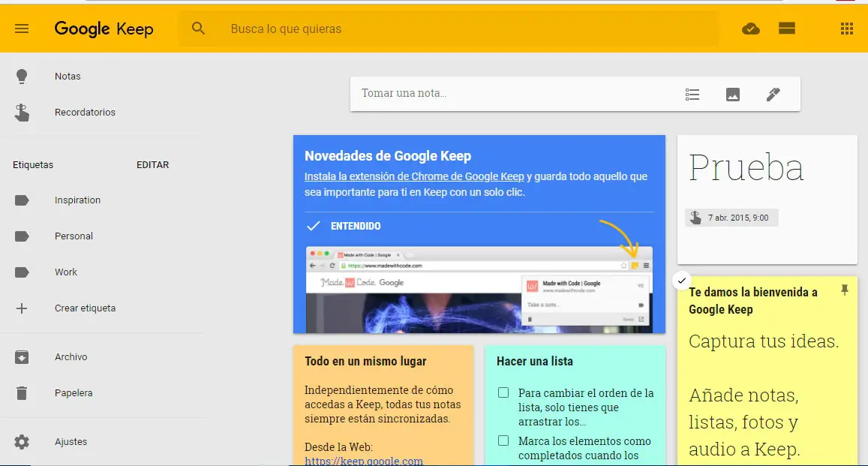868x466 pixels.
Task: Open the Chrome extension install link
Action: coord(414,176)
